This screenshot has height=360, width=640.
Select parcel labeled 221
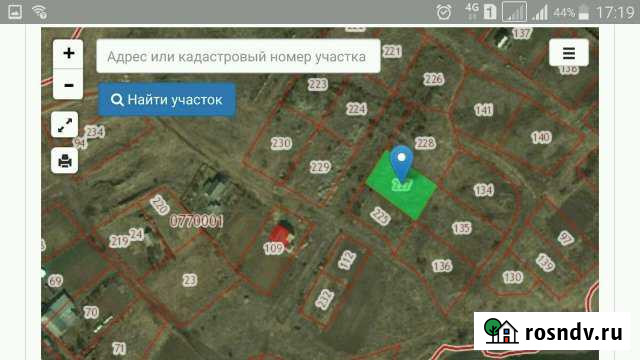pos(392,51)
